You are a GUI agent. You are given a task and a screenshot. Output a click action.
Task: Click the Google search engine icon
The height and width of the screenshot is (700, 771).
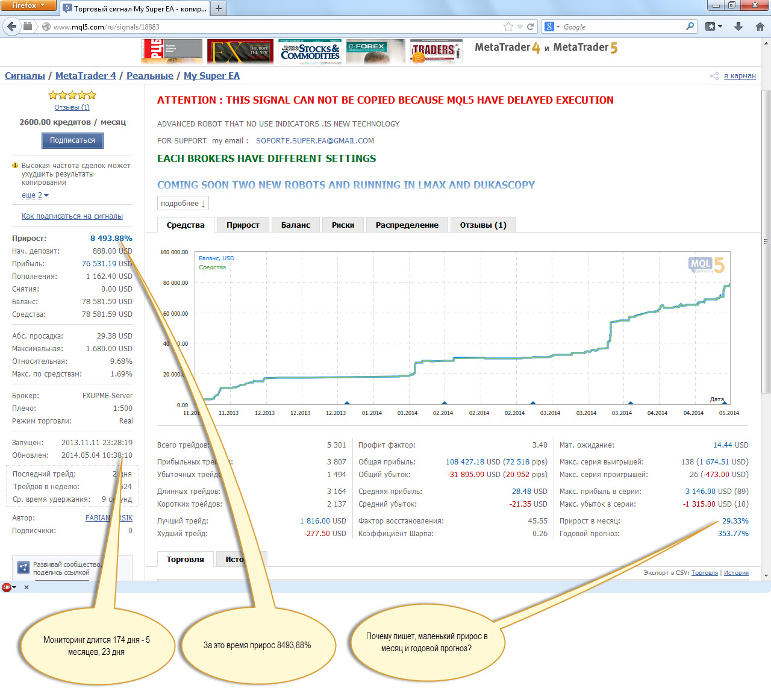click(549, 27)
